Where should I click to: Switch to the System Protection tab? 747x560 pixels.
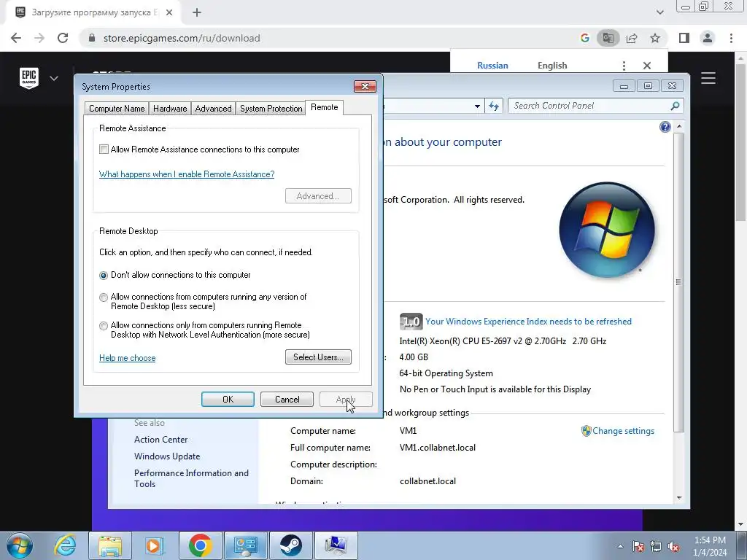coord(271,109)
